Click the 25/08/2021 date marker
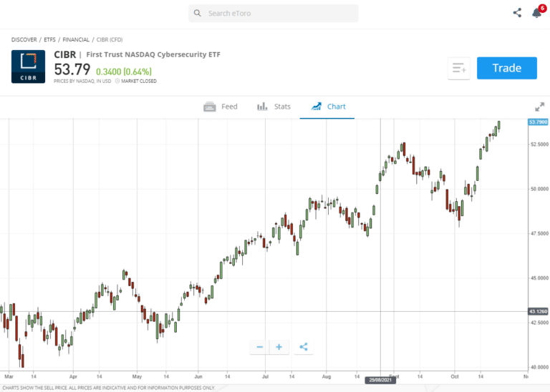The width and height of the screenshot is (550, 392). [x=380, y=380]
